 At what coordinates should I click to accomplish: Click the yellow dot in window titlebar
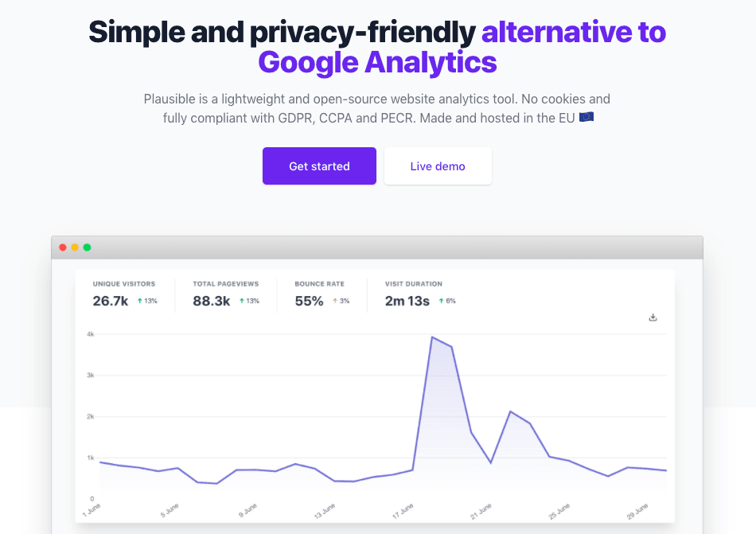click(75, 248)
